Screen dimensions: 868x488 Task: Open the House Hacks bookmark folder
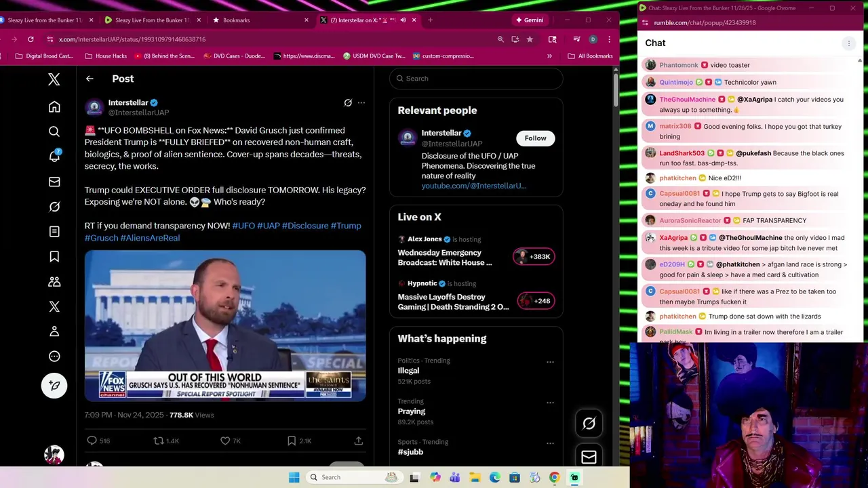pyautogui.click(x=106, y=56)
